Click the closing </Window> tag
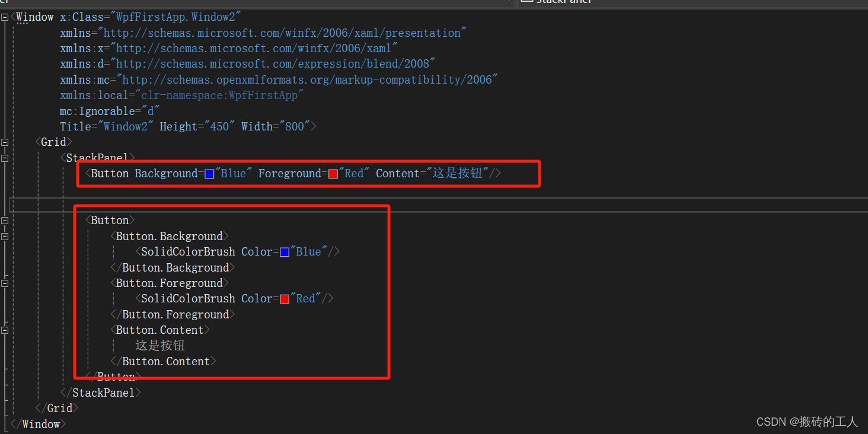Image resolution: width=868 pixels, height=434 pixels. [x=38, y=424]
